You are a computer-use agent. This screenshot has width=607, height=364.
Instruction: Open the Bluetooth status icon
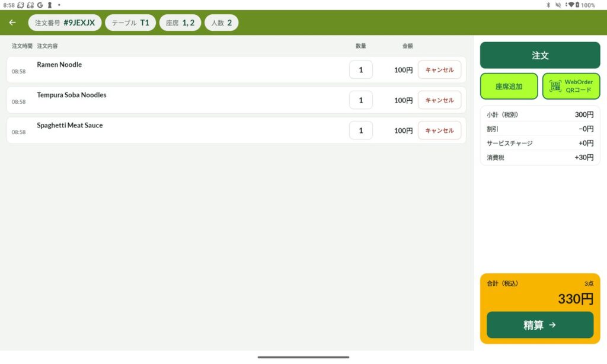(548, 5)
